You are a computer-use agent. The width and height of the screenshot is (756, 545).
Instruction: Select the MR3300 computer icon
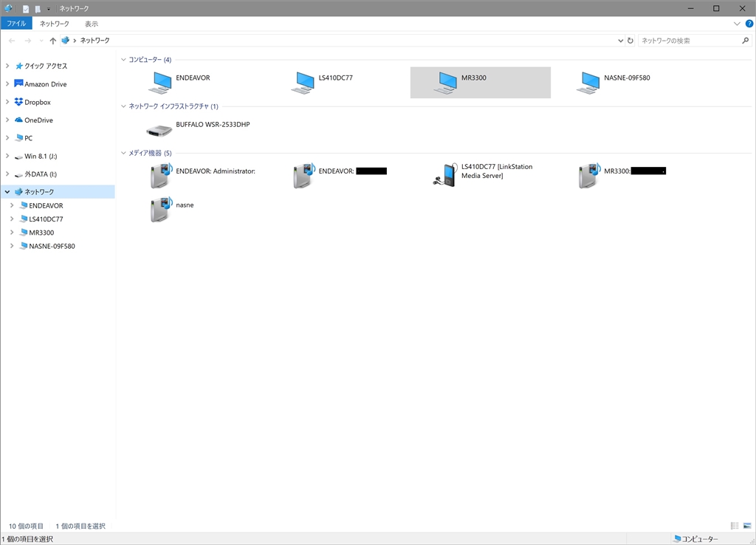point(445,83)
